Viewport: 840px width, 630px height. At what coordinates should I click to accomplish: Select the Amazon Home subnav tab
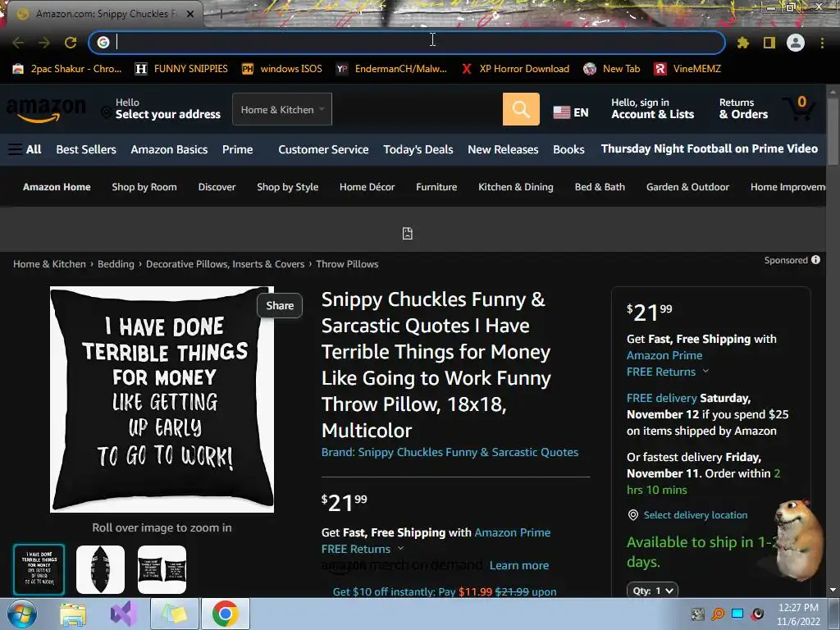[x=57, y=187]
